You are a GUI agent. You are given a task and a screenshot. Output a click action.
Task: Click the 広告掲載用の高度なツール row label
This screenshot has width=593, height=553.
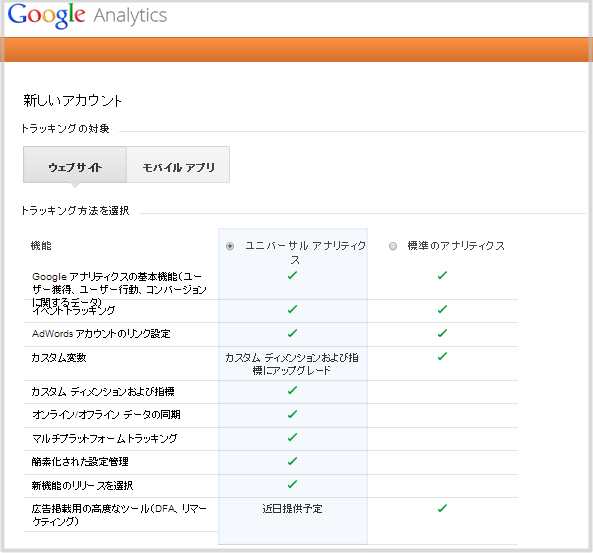pos(119,515)
